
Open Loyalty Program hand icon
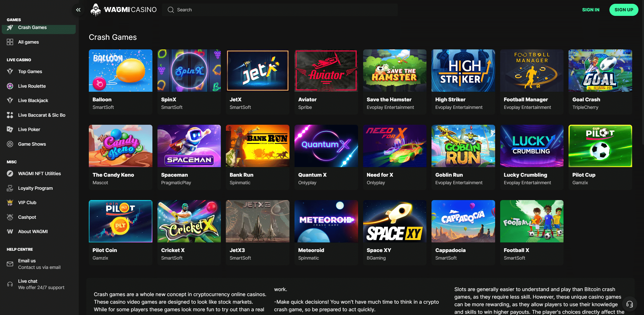(10, 188)
